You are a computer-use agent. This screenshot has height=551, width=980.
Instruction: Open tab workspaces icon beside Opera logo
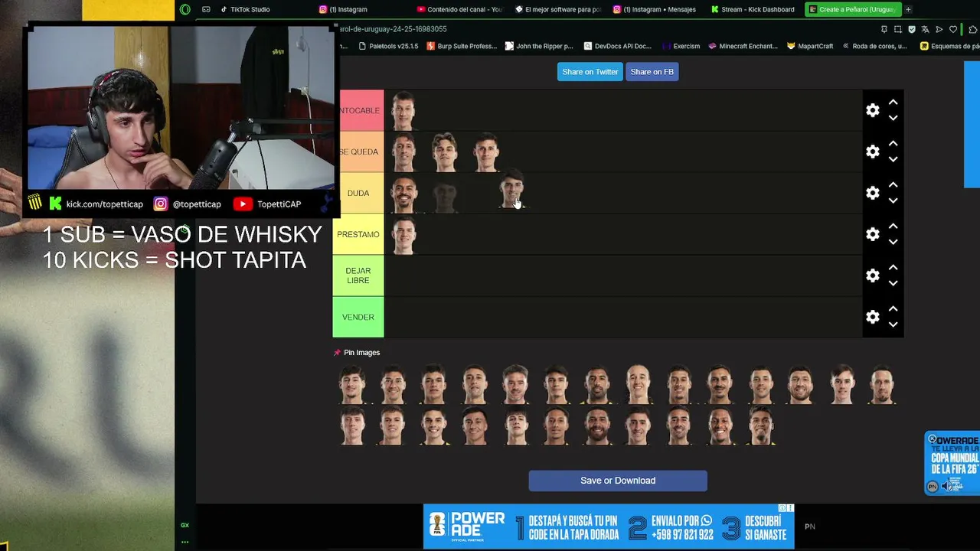click(x=206, y=9)
